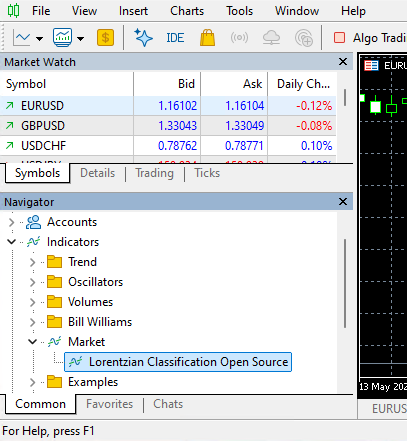Screen dimensions: 407x441
Task: Click the Bid column header
Action: point(167,84)
